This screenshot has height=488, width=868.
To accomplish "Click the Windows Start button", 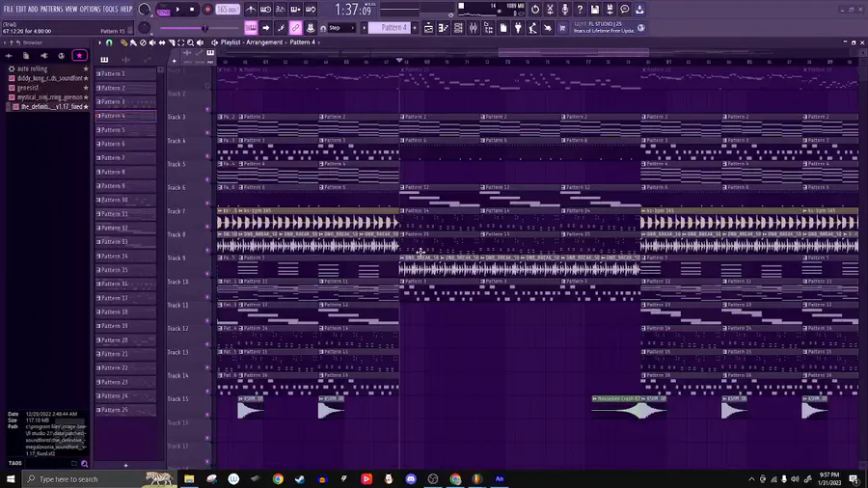I will click(11, 479).
